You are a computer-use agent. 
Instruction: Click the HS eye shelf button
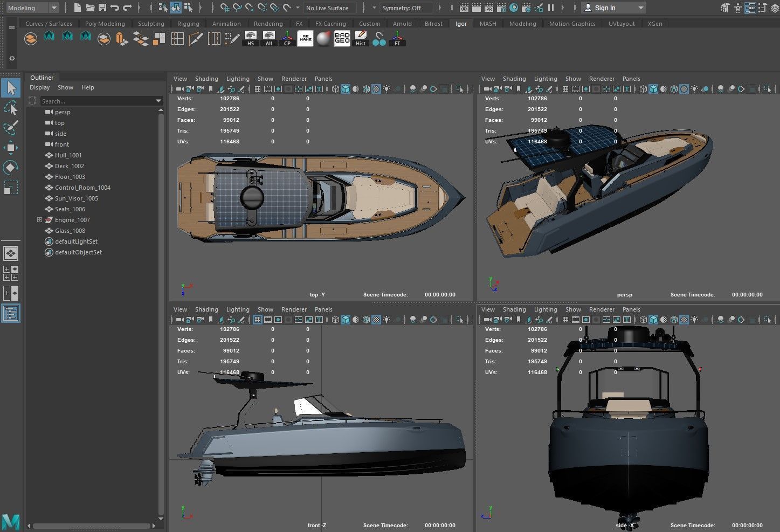tap(251, 39)
